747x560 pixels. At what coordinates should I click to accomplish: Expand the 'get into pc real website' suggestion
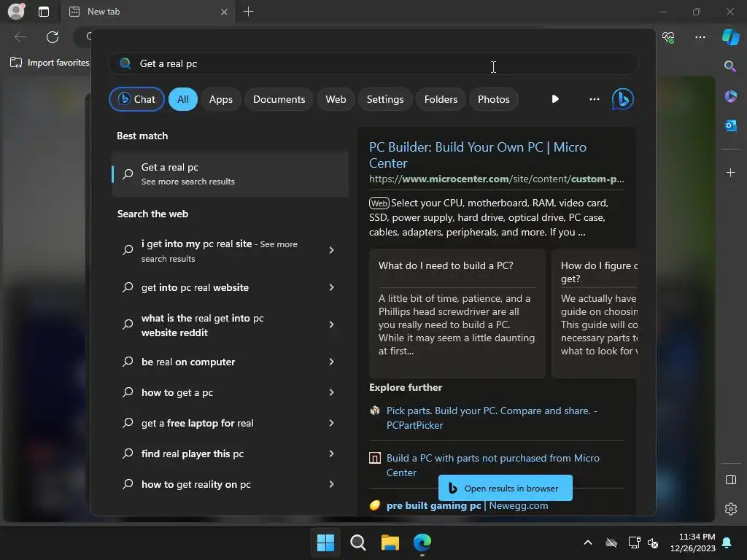coord(332,287)
